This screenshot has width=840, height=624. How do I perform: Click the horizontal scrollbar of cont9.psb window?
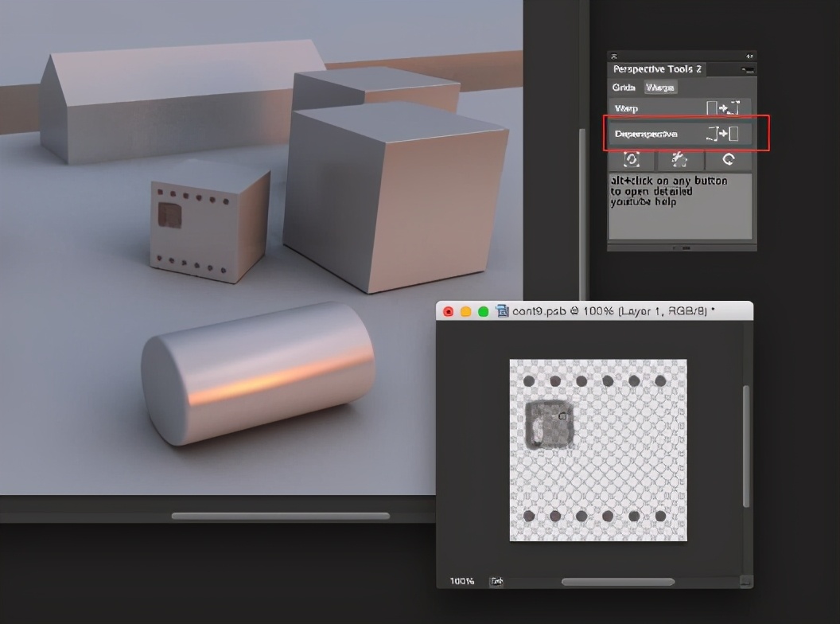click(x=618, y=582)
